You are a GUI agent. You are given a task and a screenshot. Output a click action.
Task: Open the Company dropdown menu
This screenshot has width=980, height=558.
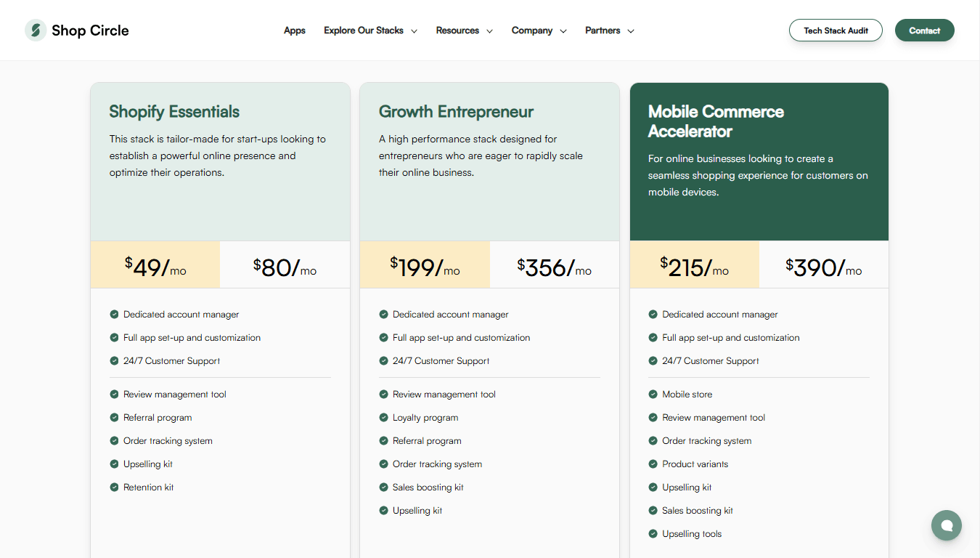tap(539, 31)
